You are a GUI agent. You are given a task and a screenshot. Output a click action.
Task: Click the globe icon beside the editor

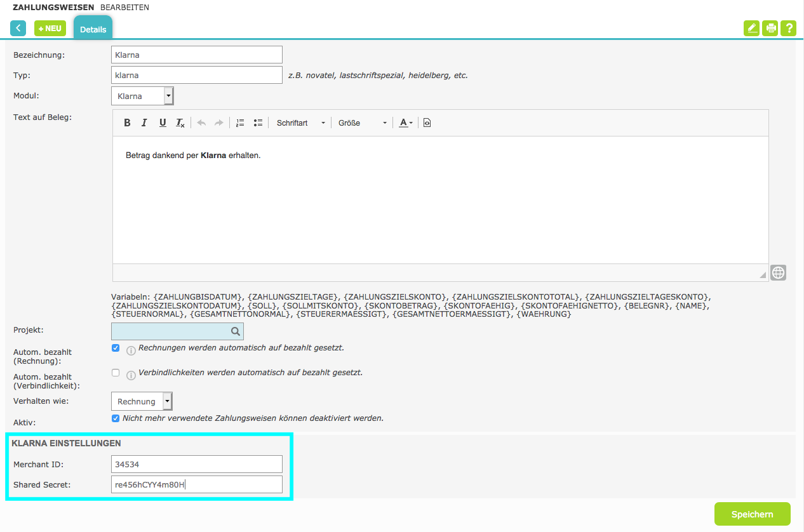coord(779,273)
